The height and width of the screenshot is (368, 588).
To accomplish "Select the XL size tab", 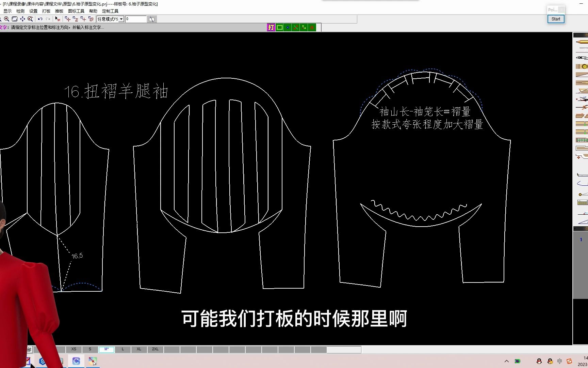I will point(139,349).
